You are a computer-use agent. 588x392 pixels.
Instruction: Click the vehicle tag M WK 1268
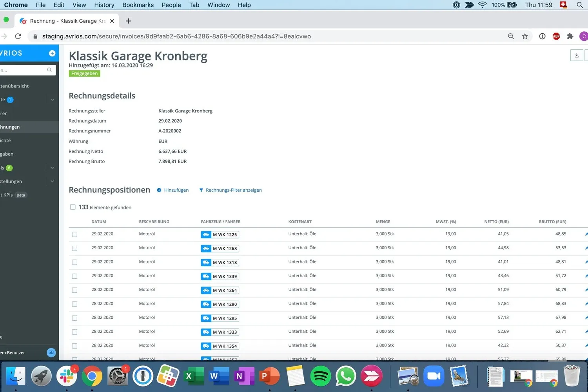pyautogui.click(x=220, y=249)
